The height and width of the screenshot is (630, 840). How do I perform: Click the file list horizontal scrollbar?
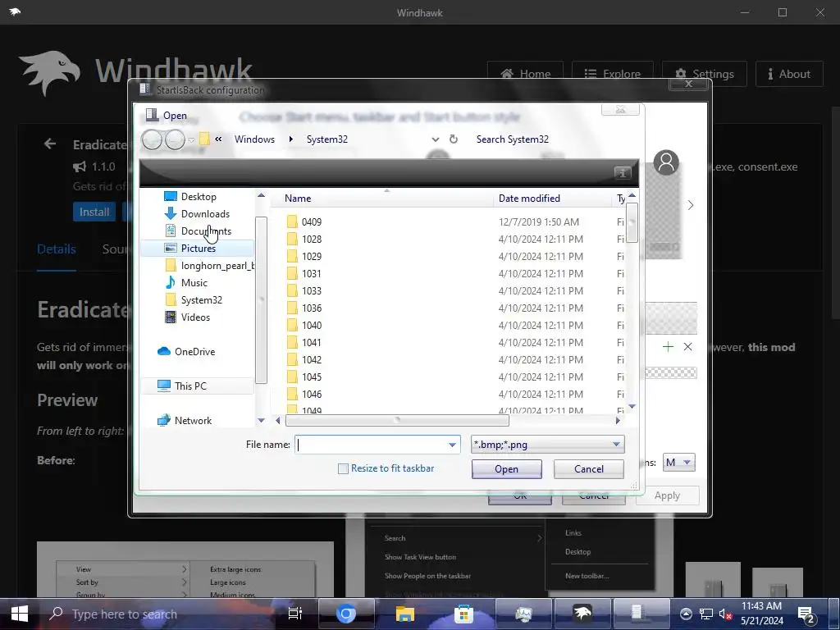[397, 421]
